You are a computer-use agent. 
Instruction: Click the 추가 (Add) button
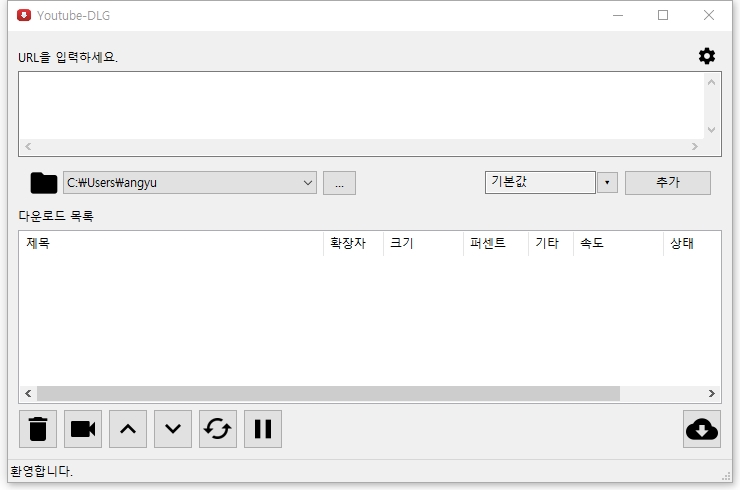(x=668, y=183)
